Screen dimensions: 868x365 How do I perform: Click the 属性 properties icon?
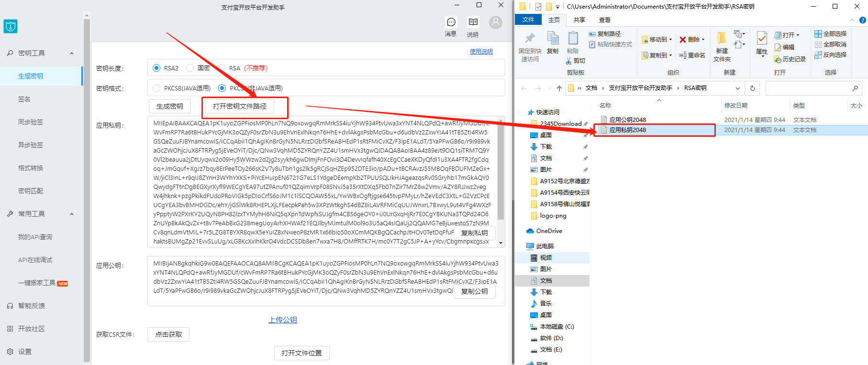(762, 38)
